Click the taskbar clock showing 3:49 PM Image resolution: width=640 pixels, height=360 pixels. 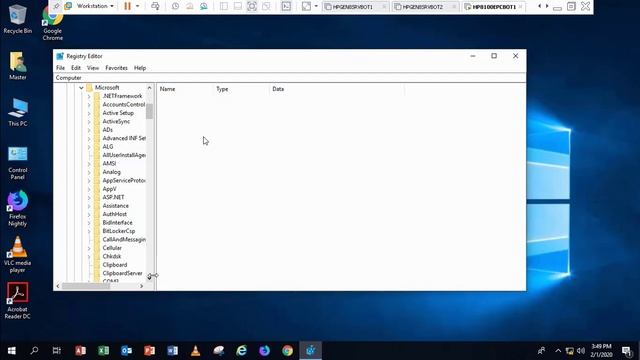pos(602,351)
